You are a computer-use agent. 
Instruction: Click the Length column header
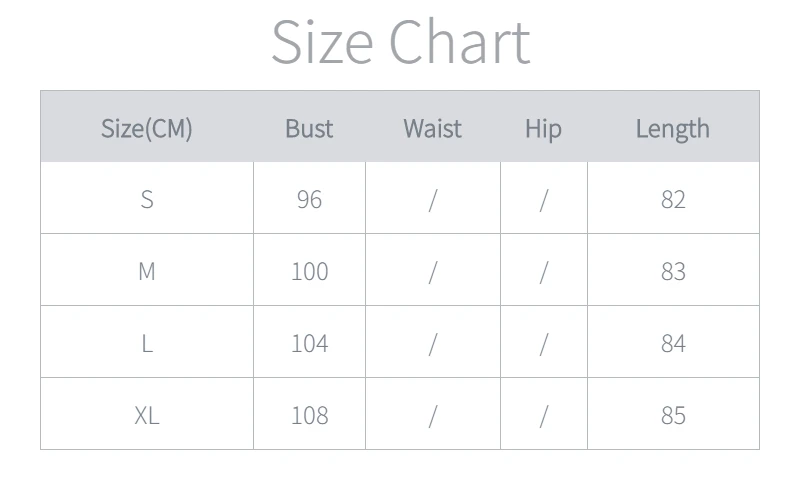coord(672,129)
